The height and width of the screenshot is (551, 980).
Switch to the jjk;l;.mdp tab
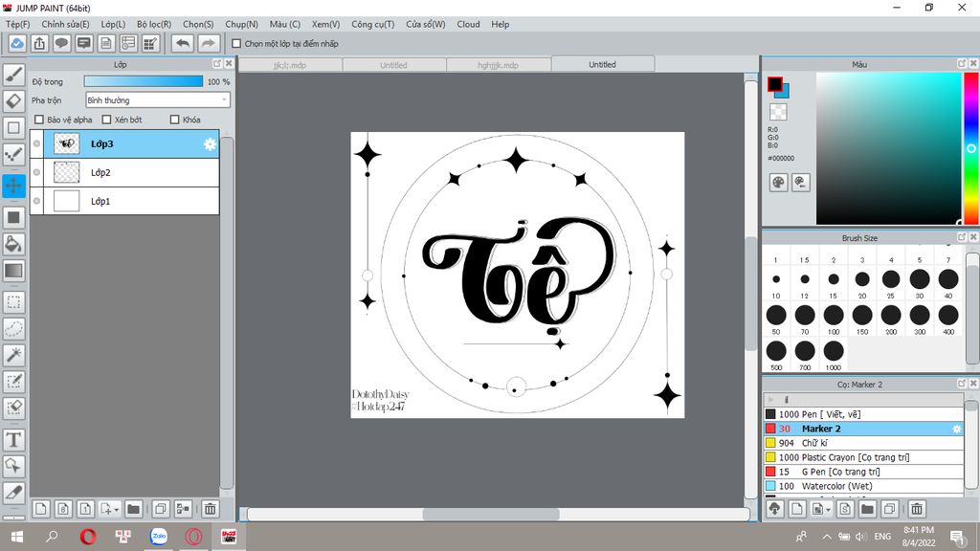tap(290, 65)
